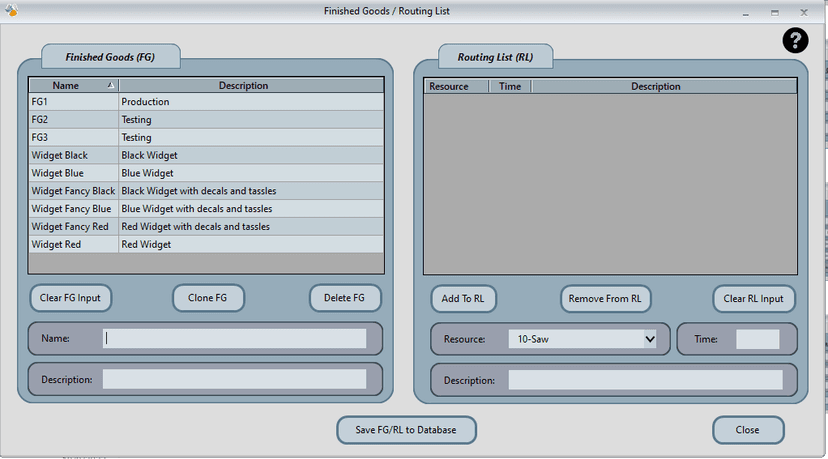Save FG/RL to Database
The width and height of the screenshot is (828, 459).
coord(406,430)
